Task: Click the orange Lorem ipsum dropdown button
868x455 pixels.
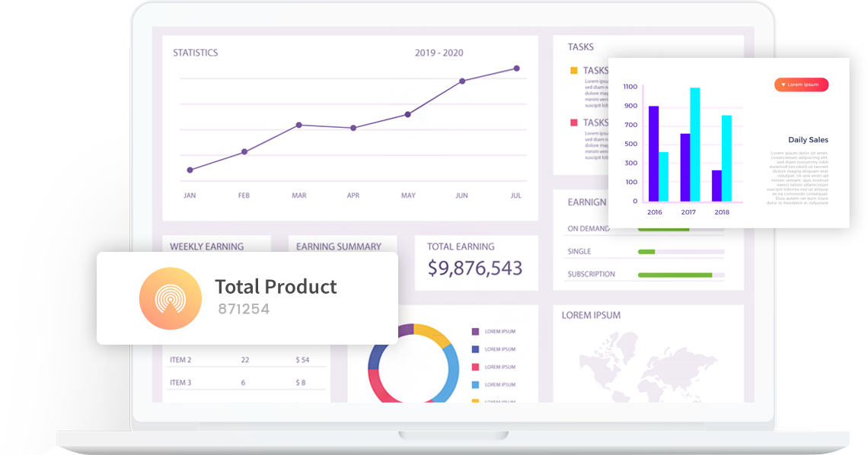Action: [801, 84]
